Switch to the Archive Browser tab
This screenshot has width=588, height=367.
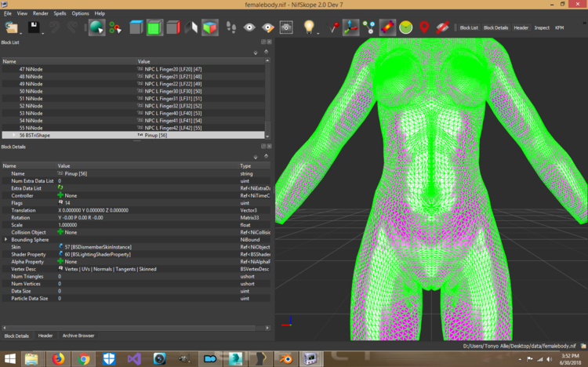(78, 336)
